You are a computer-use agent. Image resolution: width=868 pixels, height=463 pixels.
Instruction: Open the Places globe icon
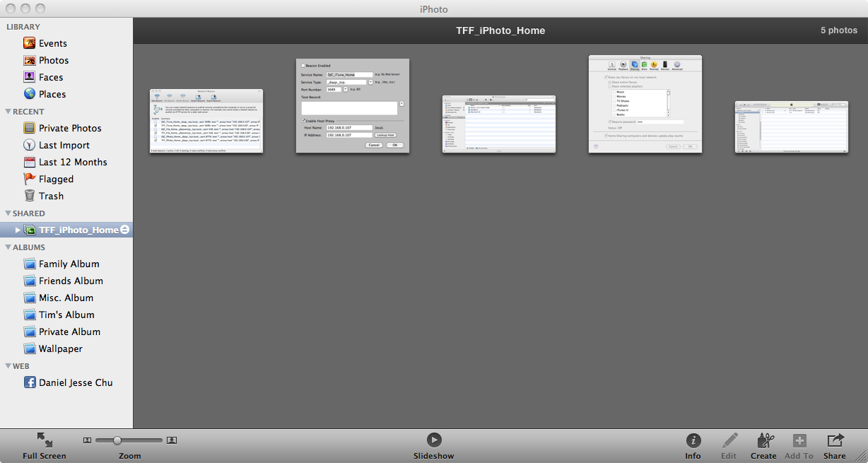point(30,94)
